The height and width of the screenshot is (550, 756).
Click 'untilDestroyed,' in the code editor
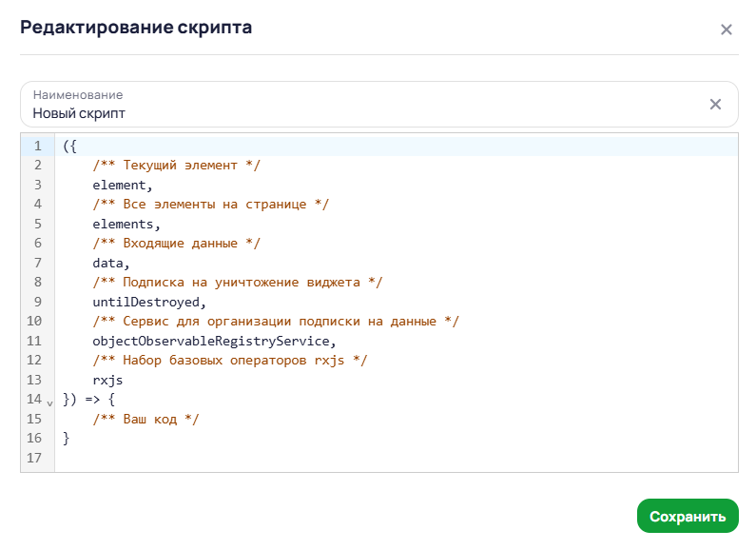[149, 302]
